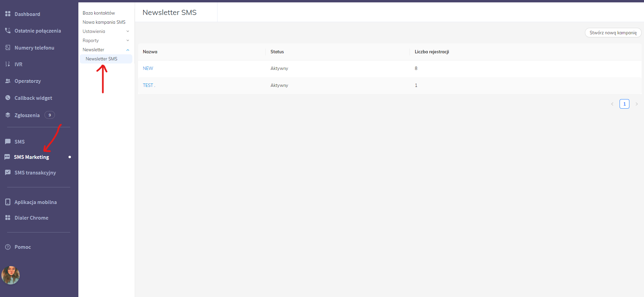644x297 pixels.
Task: Select IVR in the sidebar
Action: [x=18, y=64]
